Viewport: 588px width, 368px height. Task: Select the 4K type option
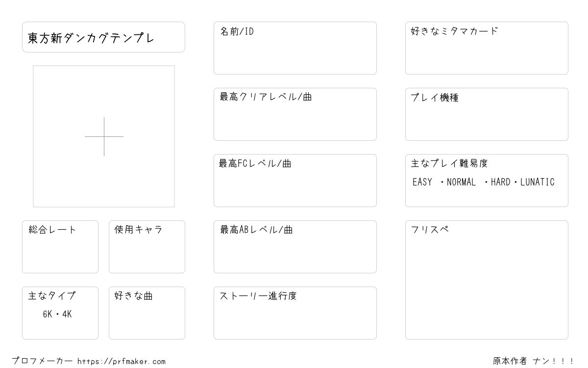tap(67, 315)
